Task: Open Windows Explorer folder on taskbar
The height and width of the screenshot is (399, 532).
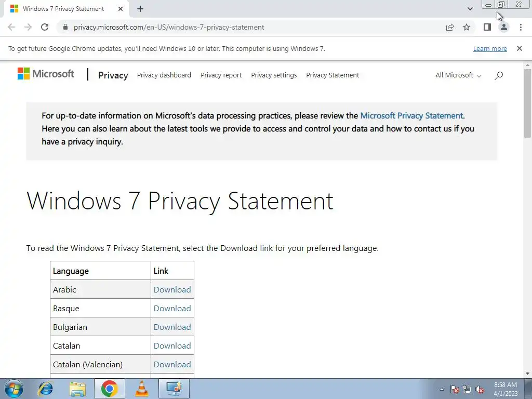Action: coord(77,389)
